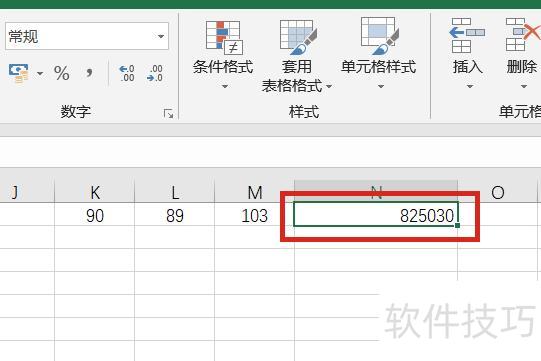
Task: Expand the 套用表格格式 dropdown arrow
Action: [x=329, y=86]
